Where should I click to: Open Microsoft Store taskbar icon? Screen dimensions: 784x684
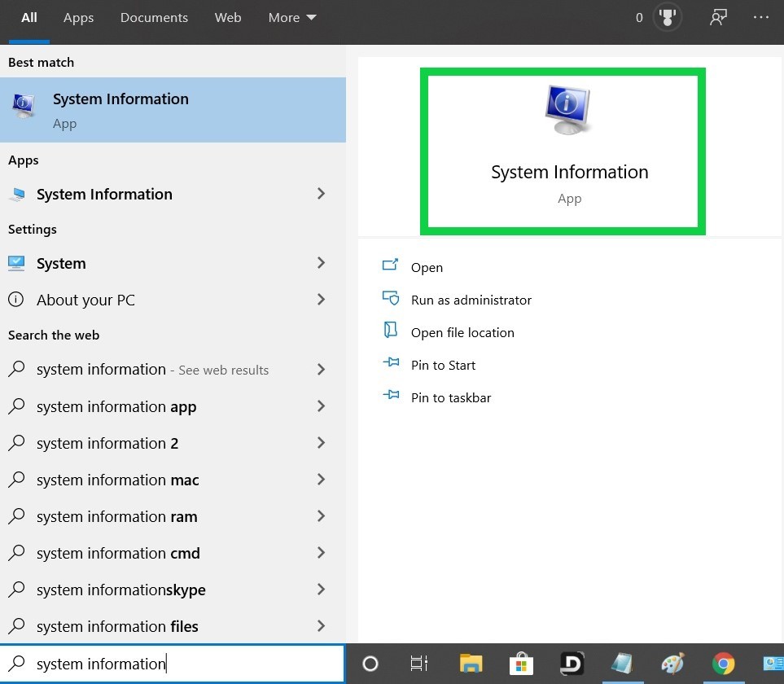(x=521, y=664)
